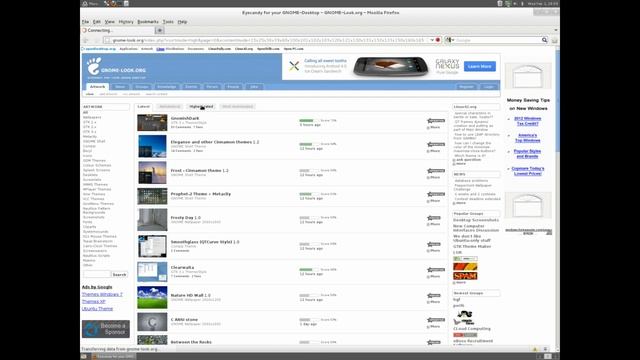Open GnomishDark theme thumbnail
The image size is (640, 360).
coord(152,122)
